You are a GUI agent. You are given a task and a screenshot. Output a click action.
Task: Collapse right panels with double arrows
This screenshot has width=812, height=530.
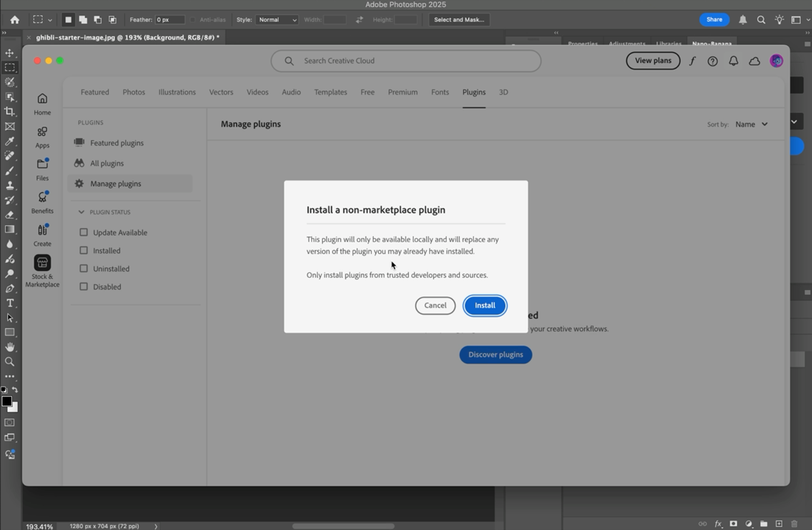point(807,33)
